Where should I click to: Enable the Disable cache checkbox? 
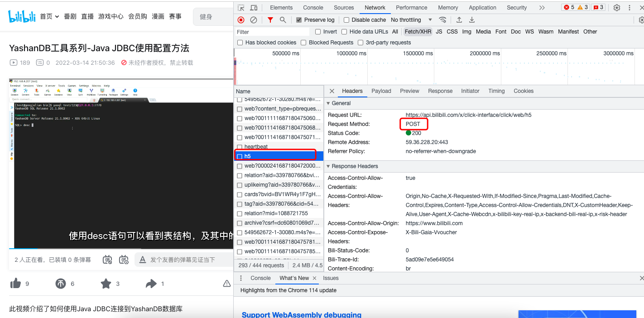(346, 20)
